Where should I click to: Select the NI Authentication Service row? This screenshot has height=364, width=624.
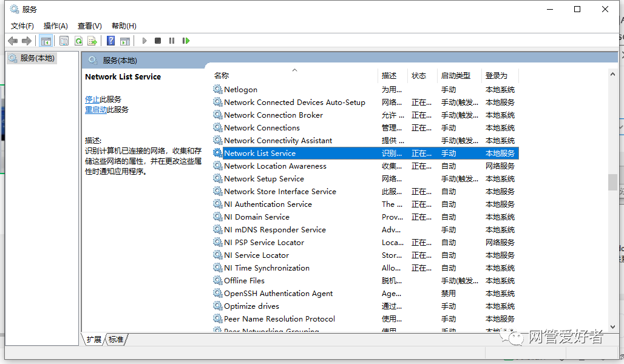tap(365, 204)
